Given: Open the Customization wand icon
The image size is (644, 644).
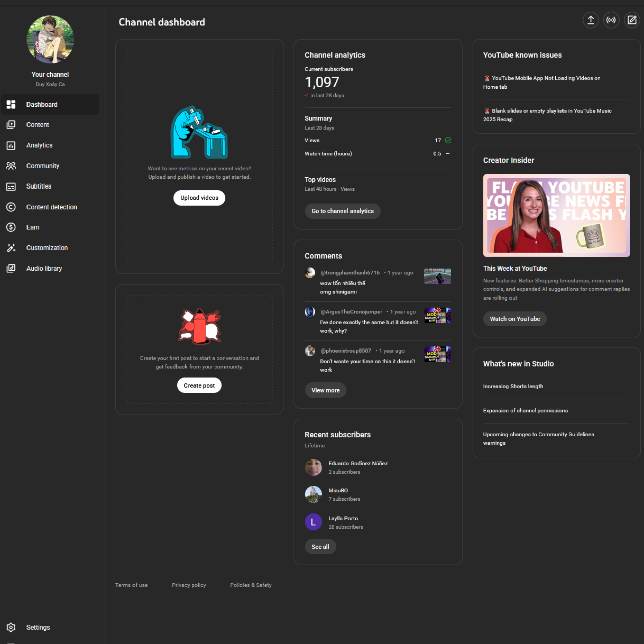Looking at the screenshot, I should tap(11, 248).
